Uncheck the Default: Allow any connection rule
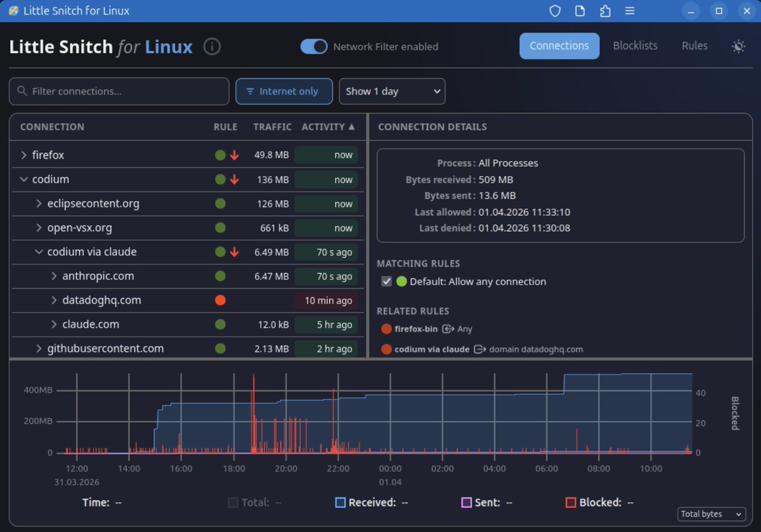This screenshot has width=761, height=532. pyautogui.click(x=386, y=282)
